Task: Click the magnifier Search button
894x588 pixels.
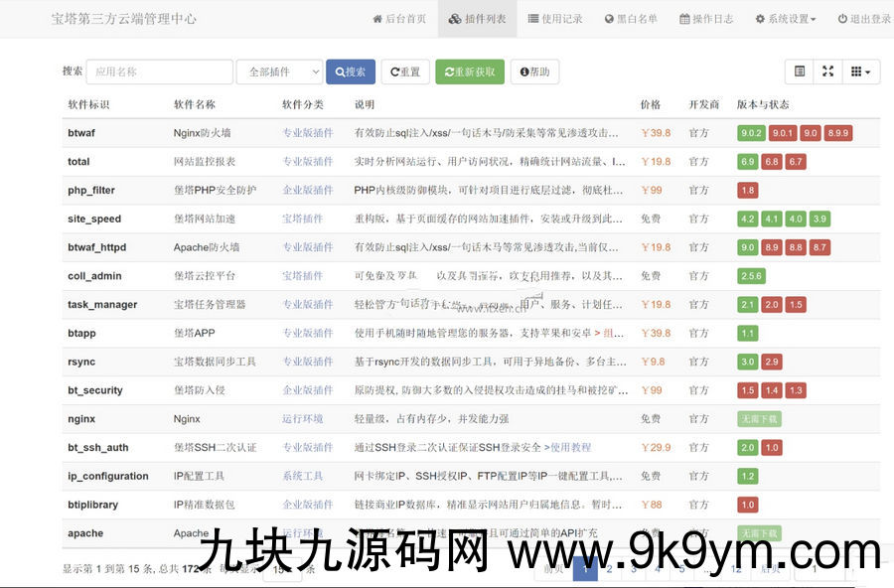Action: [x=351, y=72]
